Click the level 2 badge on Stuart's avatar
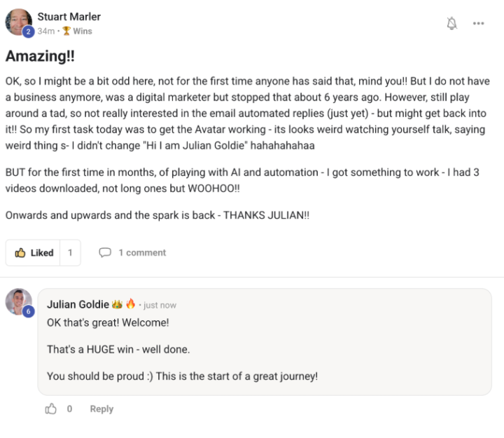The image size is (504, 438). (28, 32)
